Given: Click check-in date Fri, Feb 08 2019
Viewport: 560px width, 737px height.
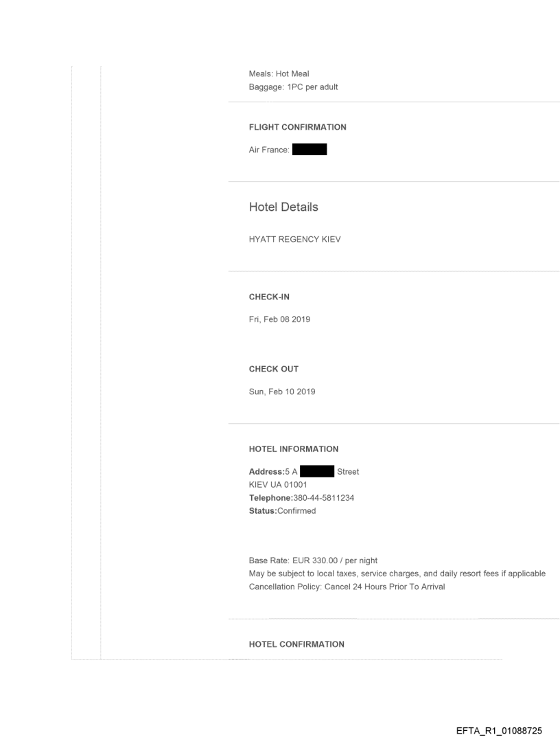Looking at the screenshot, I should [279, 319].
